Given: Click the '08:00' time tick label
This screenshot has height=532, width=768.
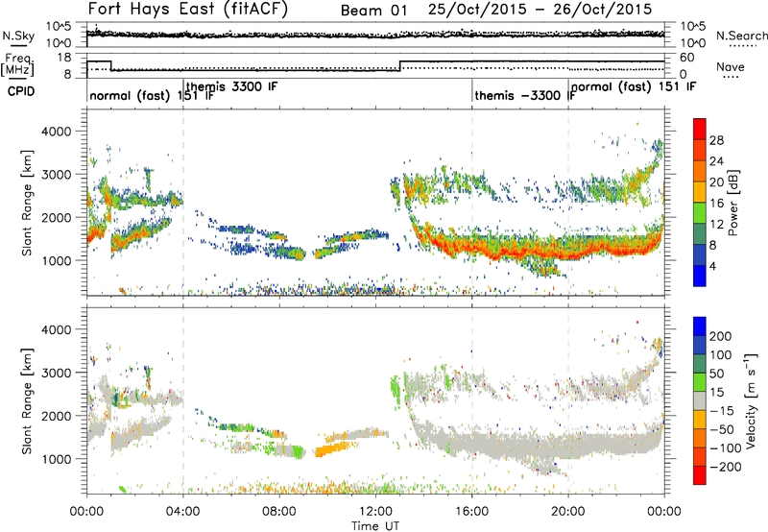Looking at the screenshot, I should pyautogui.click(x=279, y=511).
